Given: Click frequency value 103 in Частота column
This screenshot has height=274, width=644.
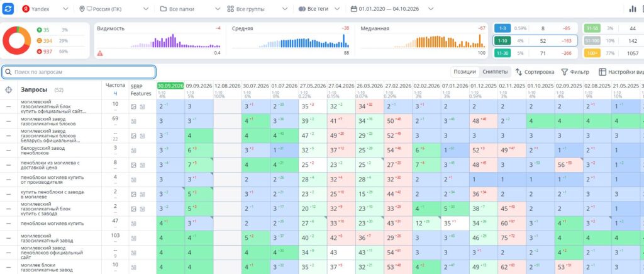Looking at the screenshot, I should (115, 236).
